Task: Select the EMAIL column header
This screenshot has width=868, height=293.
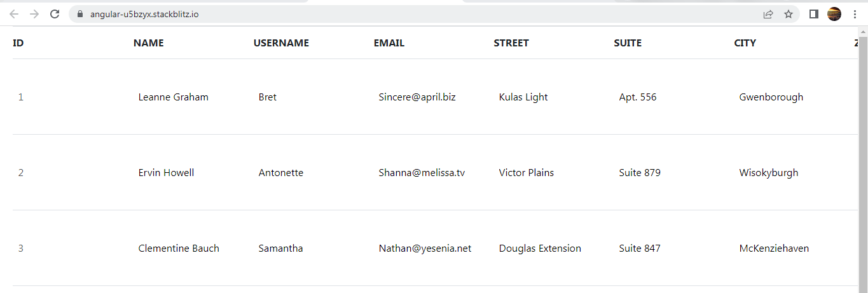Action: (x=389, y=43)
